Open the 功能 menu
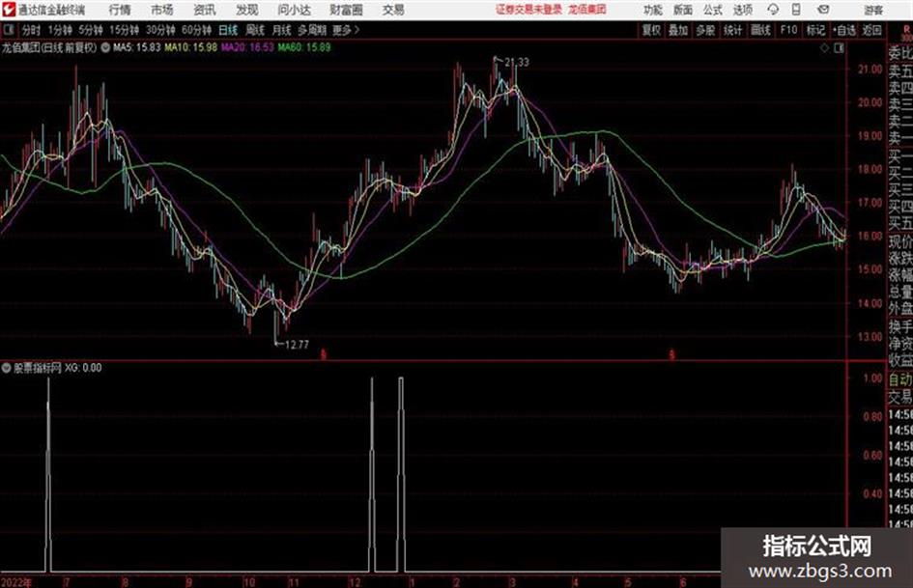Screen dimensions: 913x588 [x=652, y=10]
